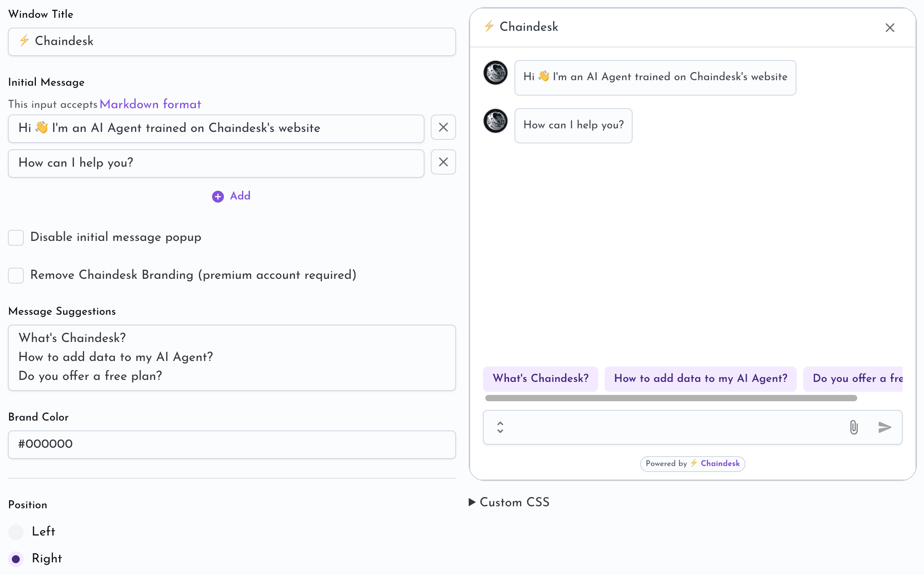This screenshot has width=924, height=575.
Task: Close the Chaindesk chat preview window
Action: (x=890, y=28)
